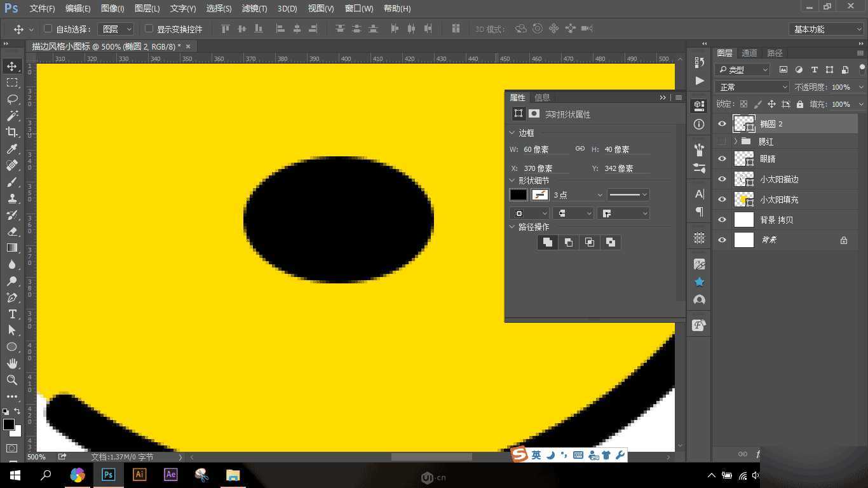Open the layer blending mode dropdown showing 正常

pyautogui.click(x=752, y=86)
